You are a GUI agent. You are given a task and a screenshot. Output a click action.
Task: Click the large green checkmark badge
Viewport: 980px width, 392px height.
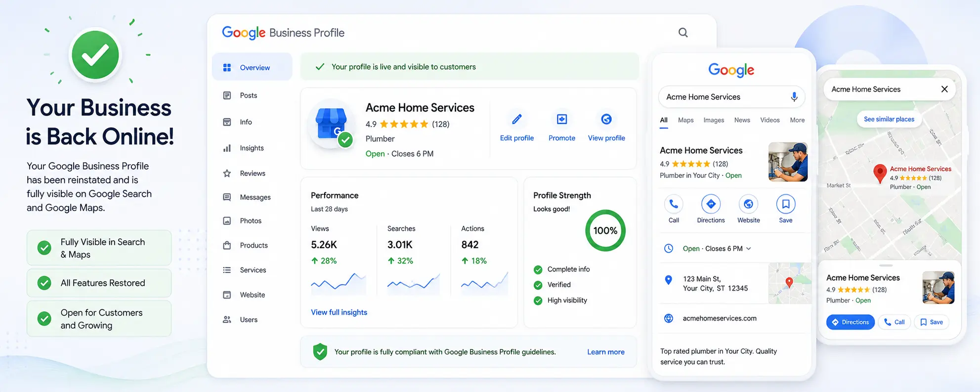[95, 54]
